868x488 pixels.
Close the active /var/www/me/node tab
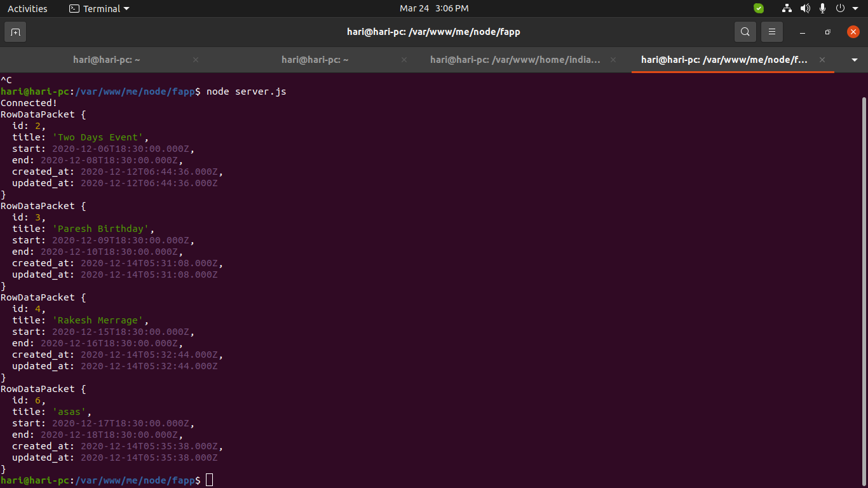(822, 60)
